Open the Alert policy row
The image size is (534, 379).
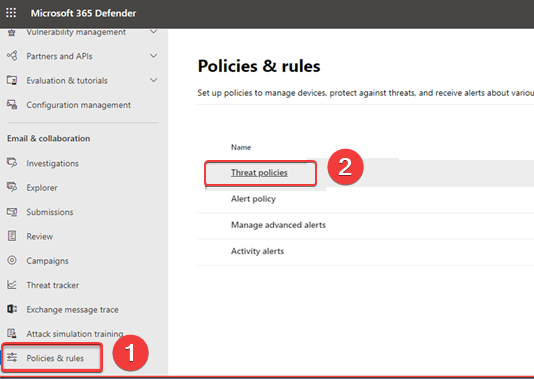click(253, 199)
